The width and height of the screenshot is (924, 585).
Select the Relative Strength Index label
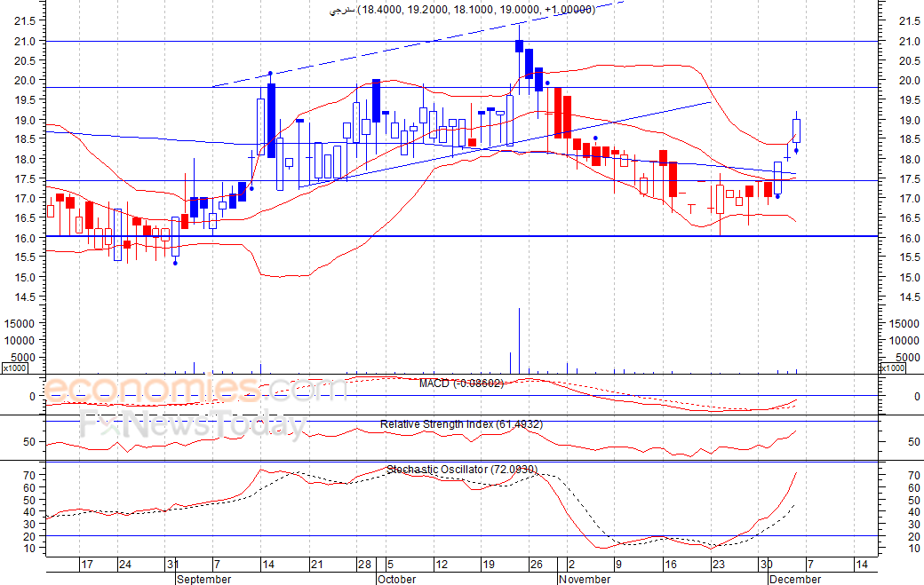[x=461, y=424]
